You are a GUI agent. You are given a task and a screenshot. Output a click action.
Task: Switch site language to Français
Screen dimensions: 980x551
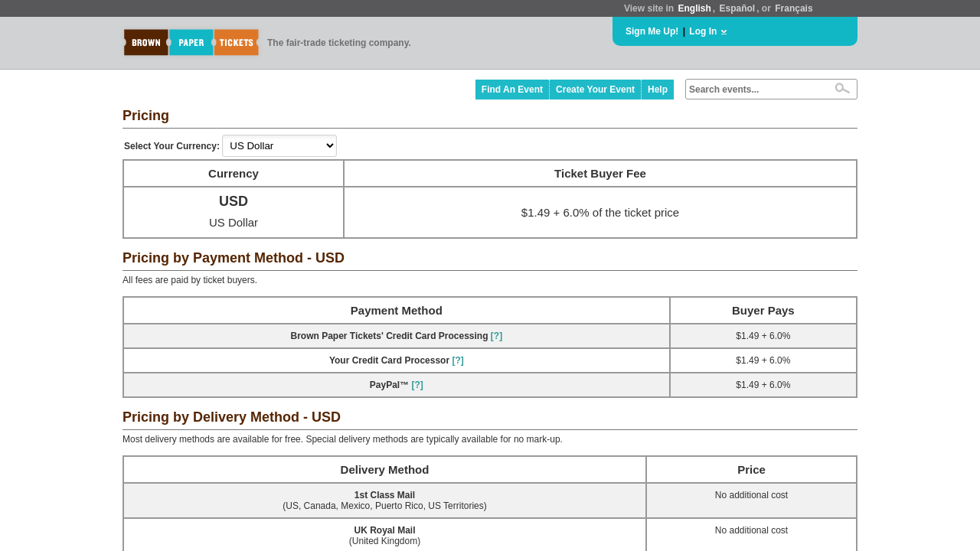coord(793,8)
